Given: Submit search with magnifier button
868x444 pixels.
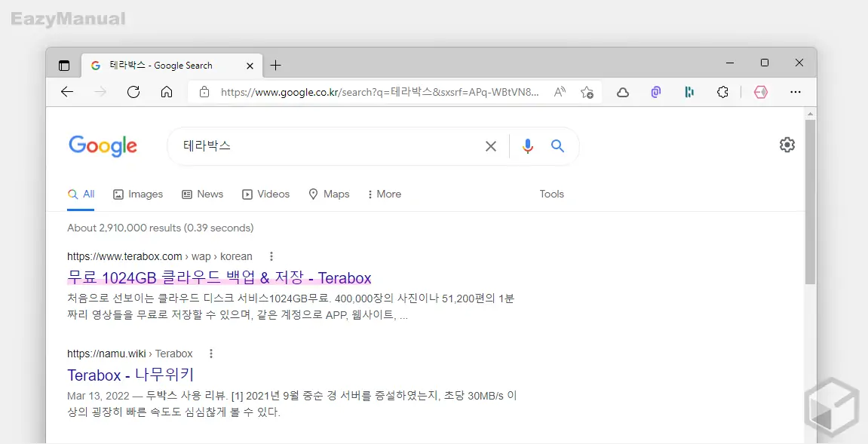Looking at the screenshot, I should pos(557,146).
